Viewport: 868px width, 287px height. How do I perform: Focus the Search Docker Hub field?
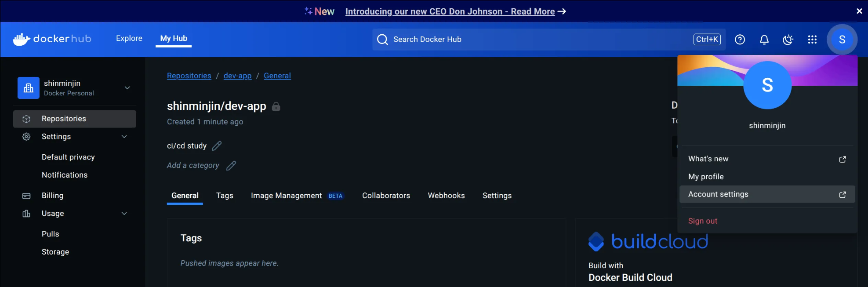(548, 40)
